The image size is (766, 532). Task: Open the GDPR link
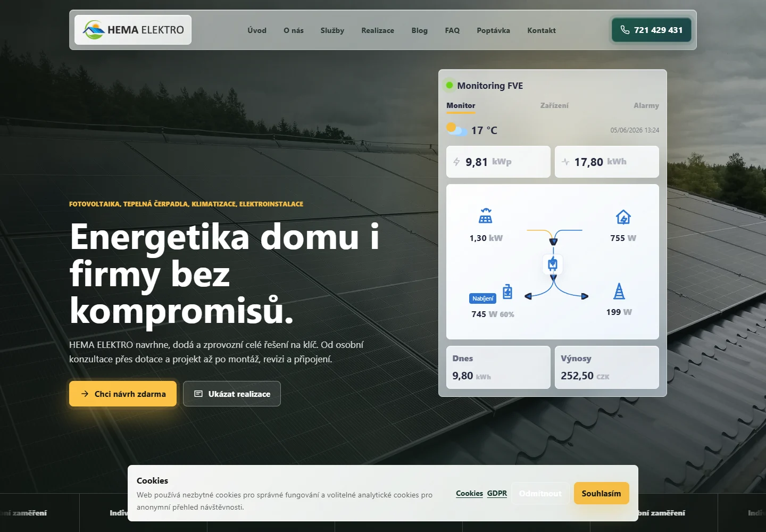[497, 493]
